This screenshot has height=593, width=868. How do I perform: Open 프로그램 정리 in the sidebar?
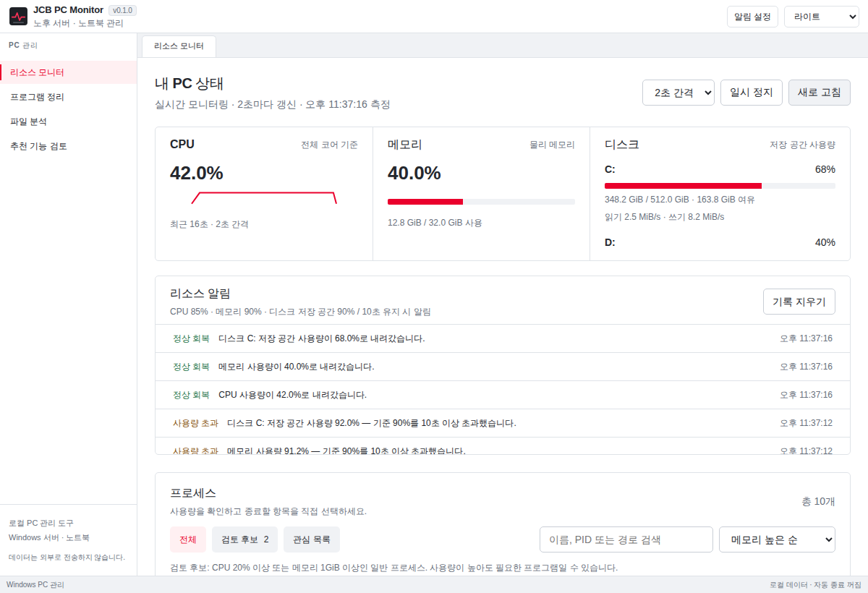tap(68, 97)
